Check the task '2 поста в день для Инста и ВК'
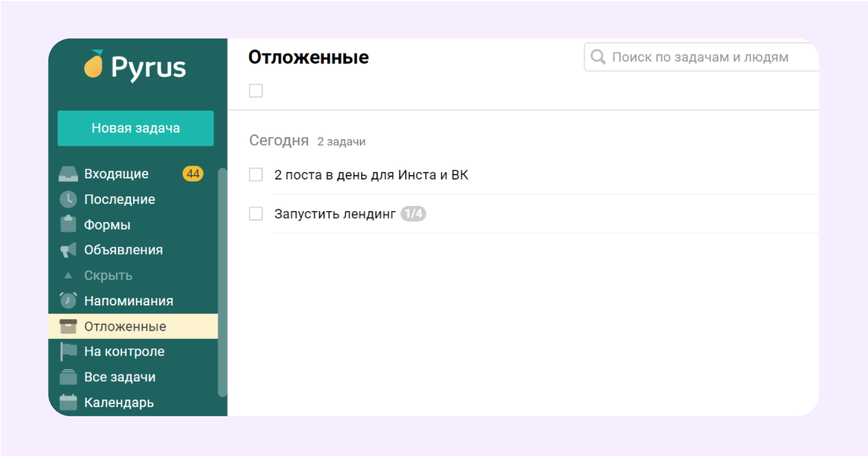This screenshot has height=456, width=868. (256, 175)
